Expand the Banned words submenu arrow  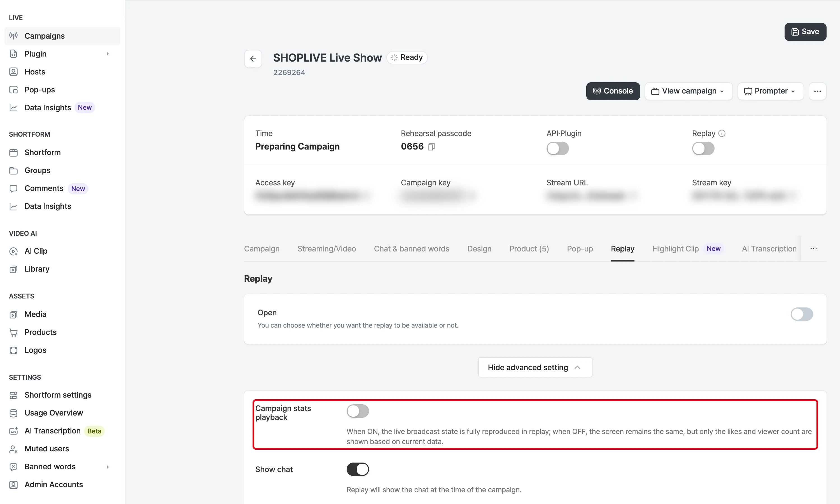point(108,467)
